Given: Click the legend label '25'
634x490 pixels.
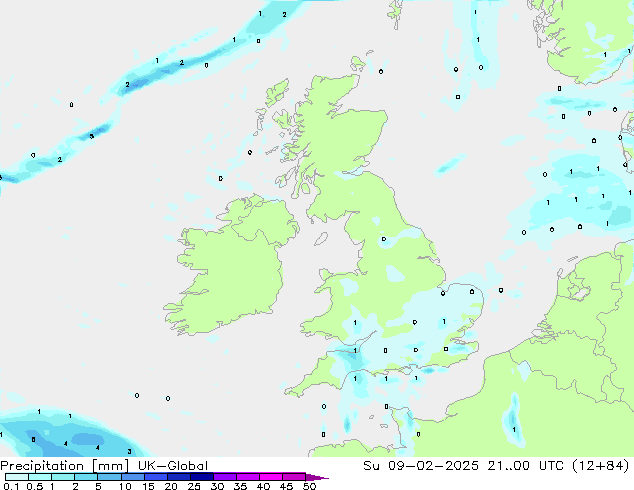Looking at the screenshot, I should (x=194, y=486).
